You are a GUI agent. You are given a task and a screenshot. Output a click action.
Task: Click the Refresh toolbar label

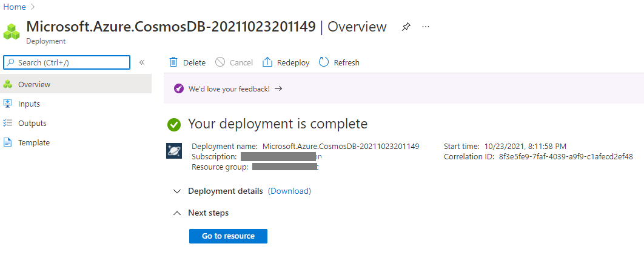click(347, 63)
